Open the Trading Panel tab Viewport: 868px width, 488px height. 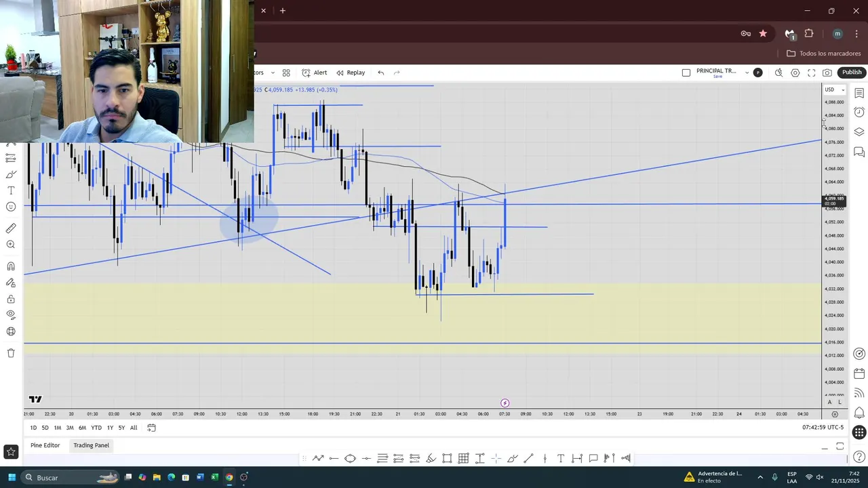[x=92, y=445]
